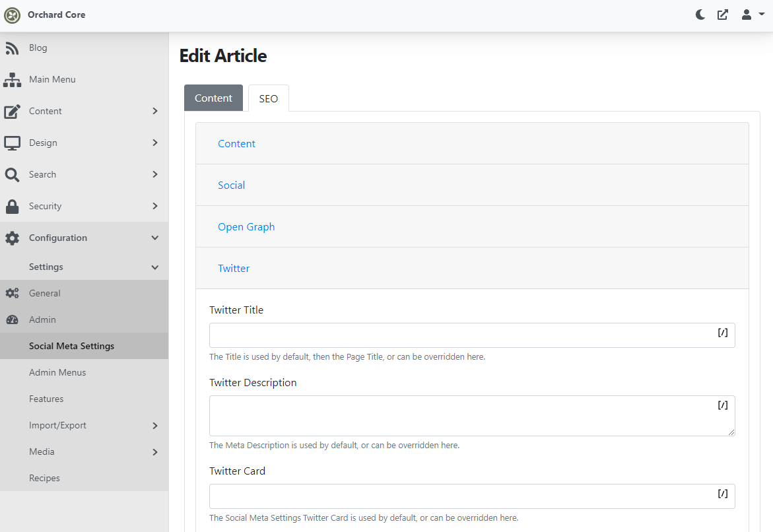773x532 pixels.
Task: Click the Design monitor icon
Action: coord(12,143)
